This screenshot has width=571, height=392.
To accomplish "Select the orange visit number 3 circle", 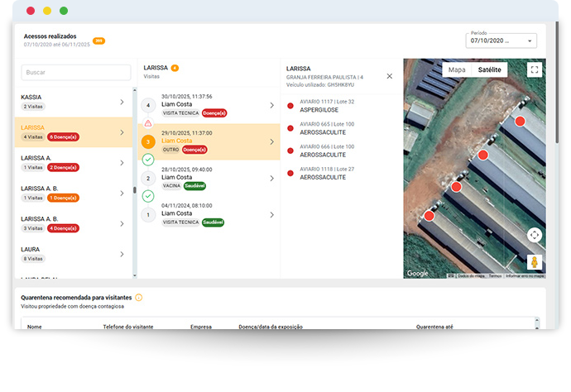I will click(148, 141).
